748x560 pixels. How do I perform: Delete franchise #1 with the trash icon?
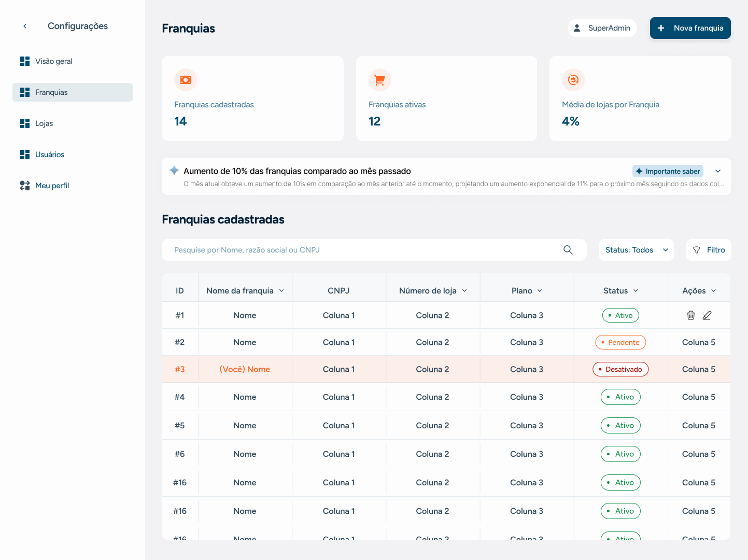click(x=691, y=315)
